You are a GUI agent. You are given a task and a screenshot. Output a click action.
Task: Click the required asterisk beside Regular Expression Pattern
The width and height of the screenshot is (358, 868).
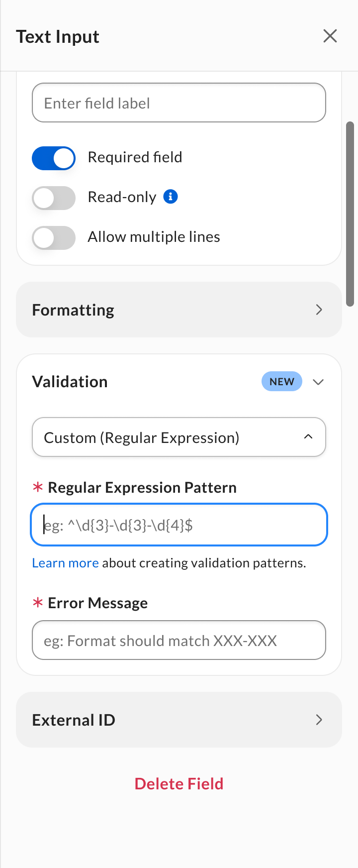pos(38,488)
